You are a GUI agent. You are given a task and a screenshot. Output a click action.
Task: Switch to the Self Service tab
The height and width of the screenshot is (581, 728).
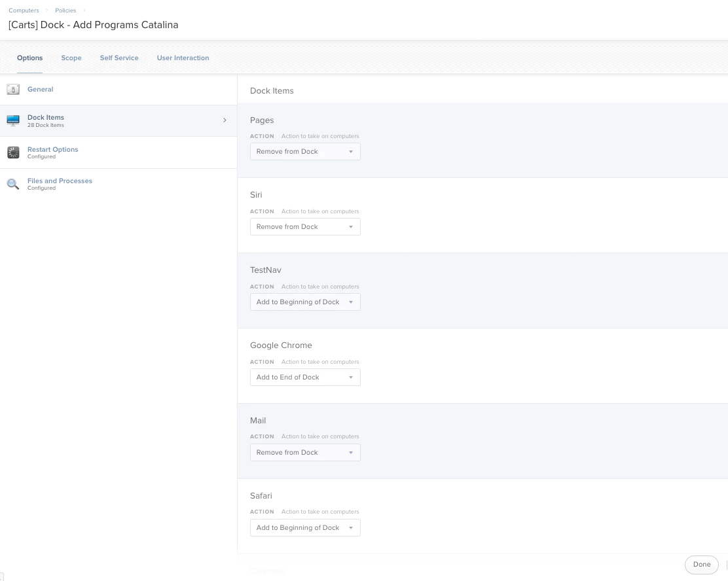(x=119, y=58)
